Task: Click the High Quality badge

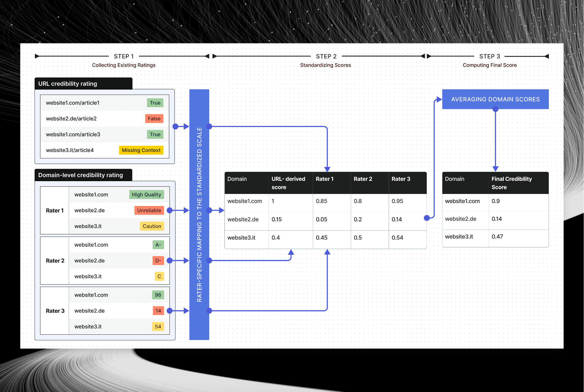Action: 146,195
